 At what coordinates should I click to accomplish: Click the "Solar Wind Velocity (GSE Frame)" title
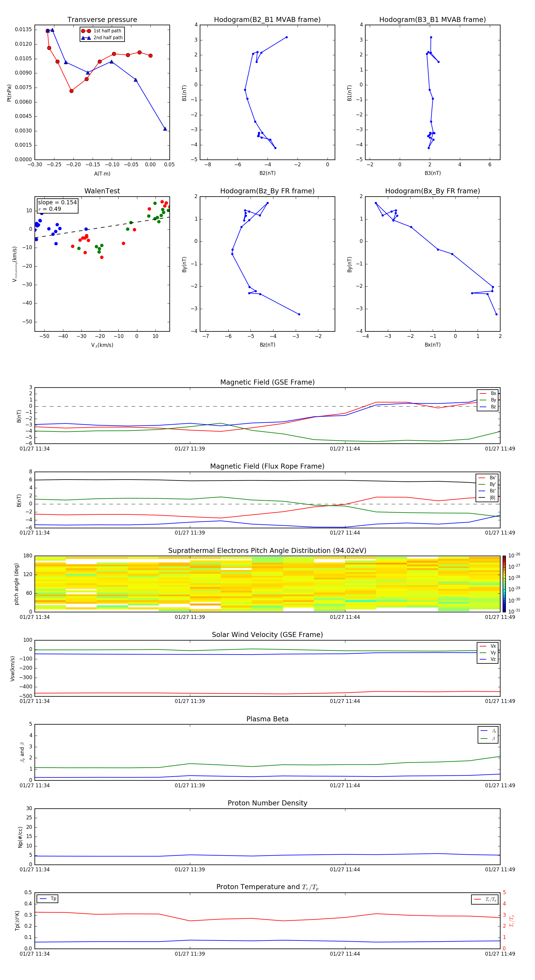[267, 635]
